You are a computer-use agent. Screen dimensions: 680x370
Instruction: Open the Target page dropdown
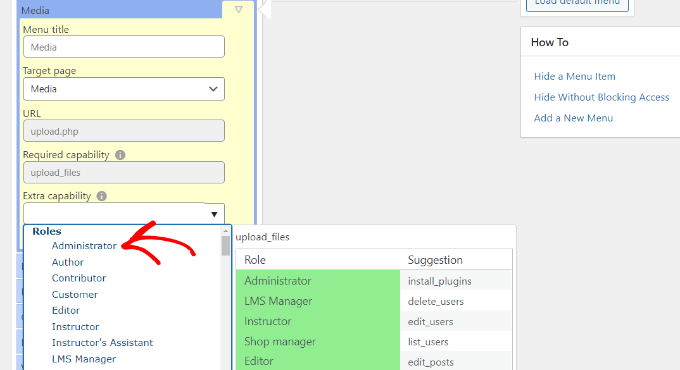coord(124,89)
